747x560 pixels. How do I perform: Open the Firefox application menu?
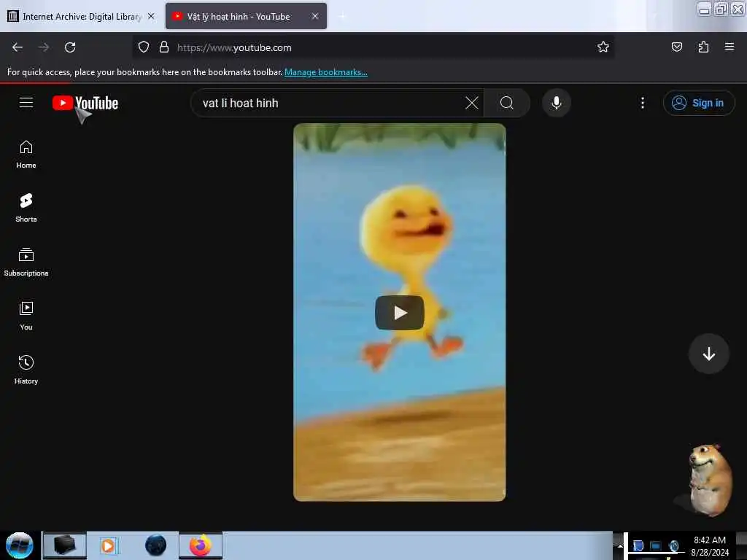click(729, 47)
